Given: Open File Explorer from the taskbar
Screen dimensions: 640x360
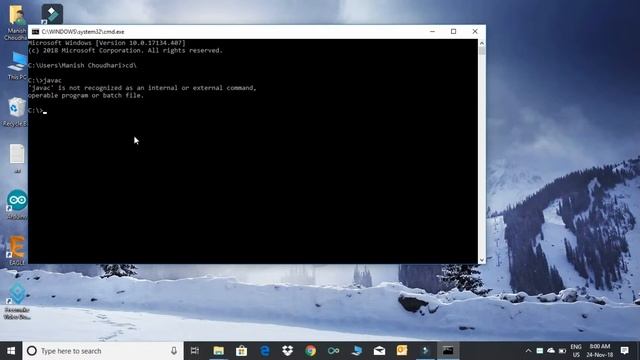Looking at the screenshot, I should coord(218,351).
